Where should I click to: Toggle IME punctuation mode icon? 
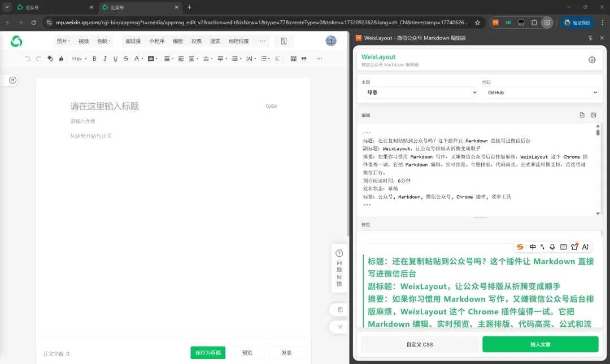click(542, 247)
